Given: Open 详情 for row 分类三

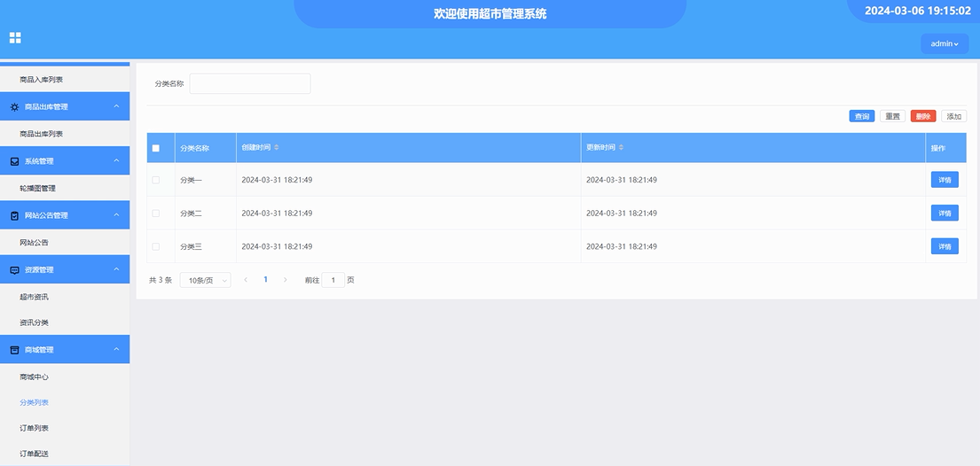Looking at the screenshot, I should 945,247.
